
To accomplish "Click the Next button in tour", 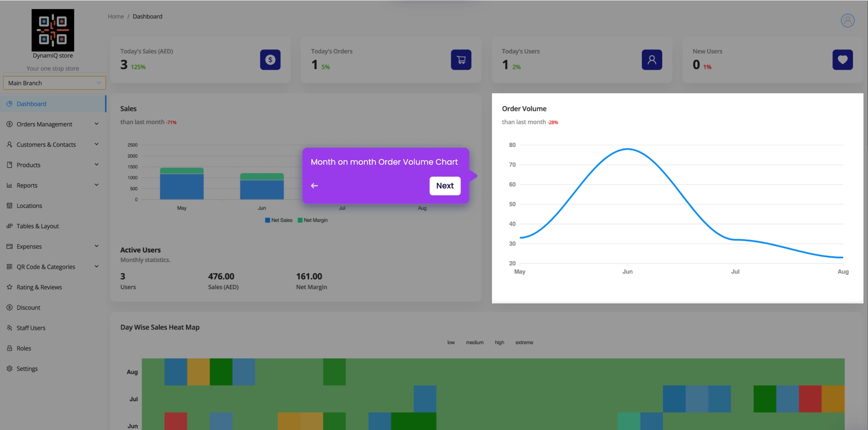I will pos(445,186).
